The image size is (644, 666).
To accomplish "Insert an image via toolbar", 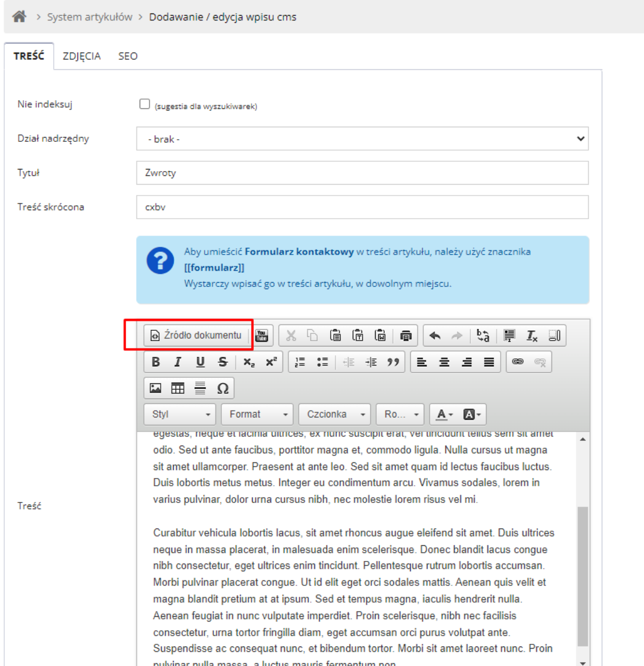I will click(x=156, y=388).
